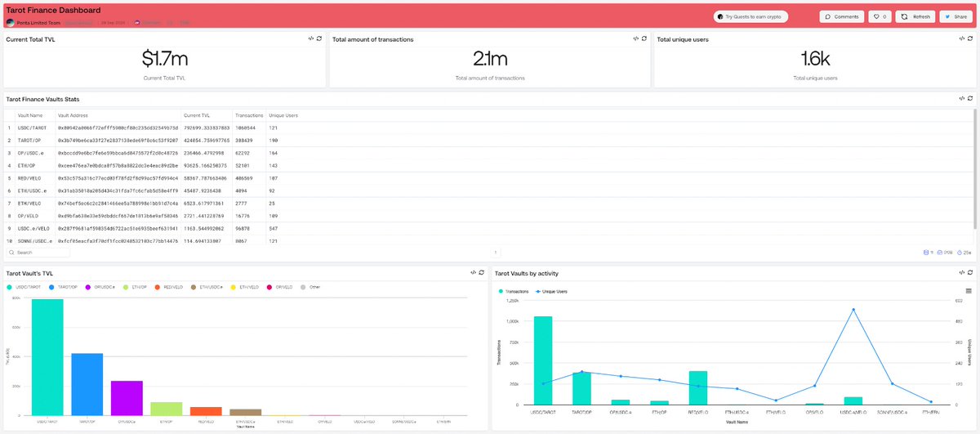Toggle USDC/TAROT series in TVL legend
The image size is (980, 434).
point(23,287)
